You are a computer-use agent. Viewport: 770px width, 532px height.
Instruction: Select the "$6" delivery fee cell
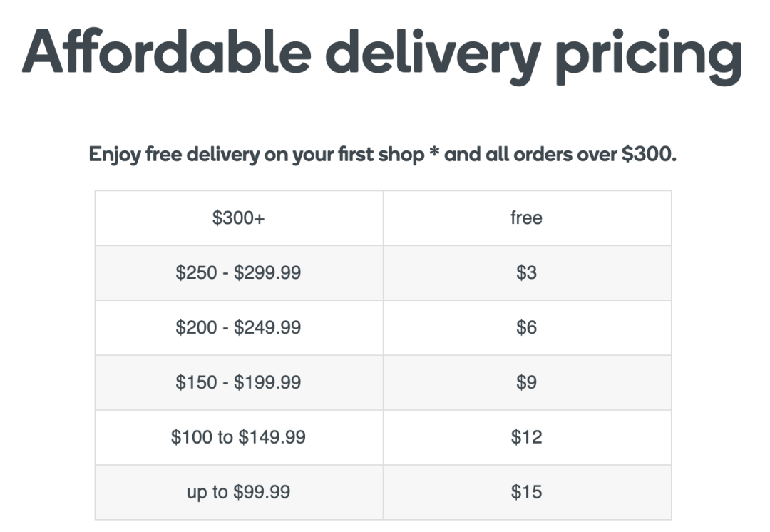coord(526,328)
